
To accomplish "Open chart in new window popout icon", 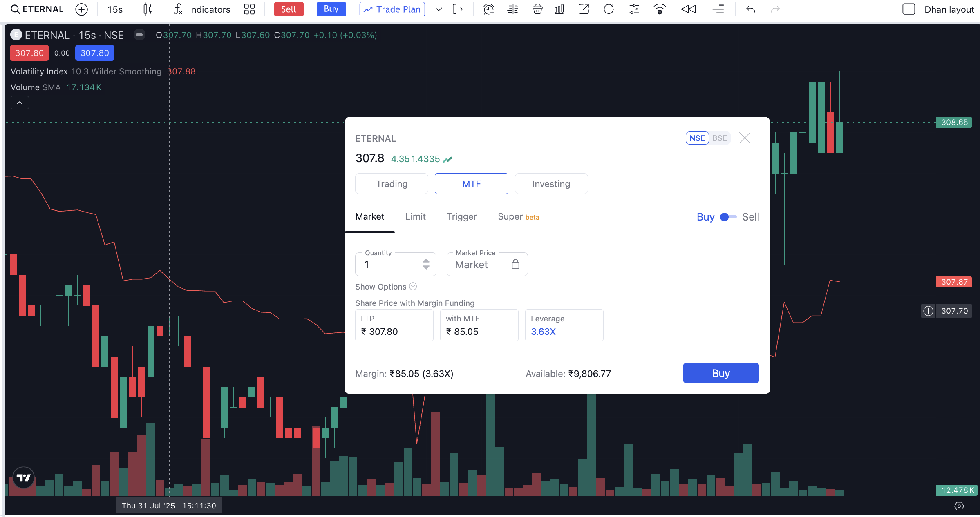I will (584, 9).
